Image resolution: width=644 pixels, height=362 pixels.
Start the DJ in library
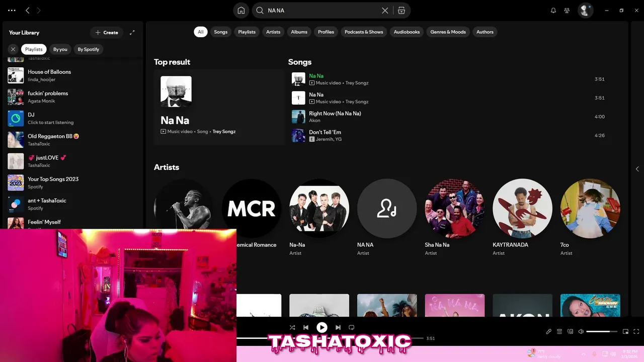[73, 119]
